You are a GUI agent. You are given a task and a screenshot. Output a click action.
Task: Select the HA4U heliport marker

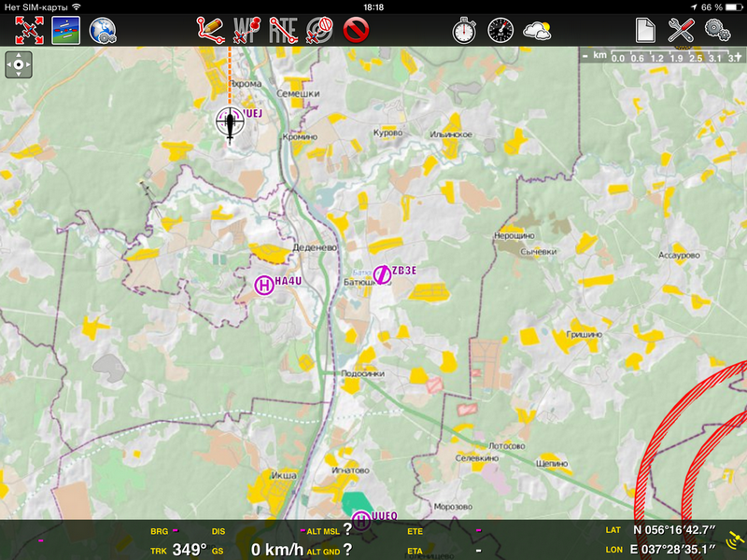[x=264, y=286]
